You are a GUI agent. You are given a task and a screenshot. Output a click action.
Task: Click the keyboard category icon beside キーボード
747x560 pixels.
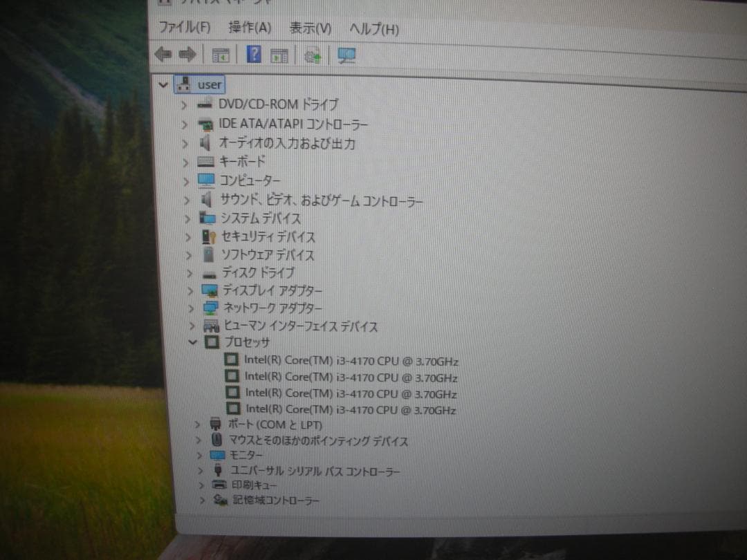pos(205,162)
